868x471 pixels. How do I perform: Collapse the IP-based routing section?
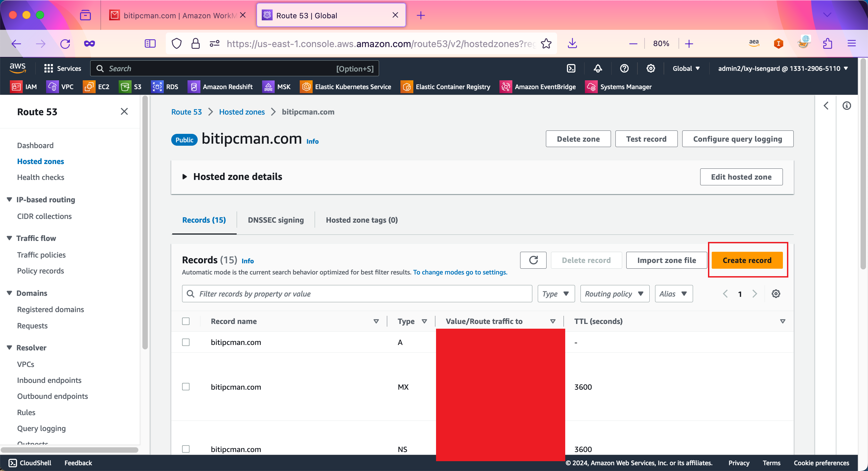tap(9, 200)
